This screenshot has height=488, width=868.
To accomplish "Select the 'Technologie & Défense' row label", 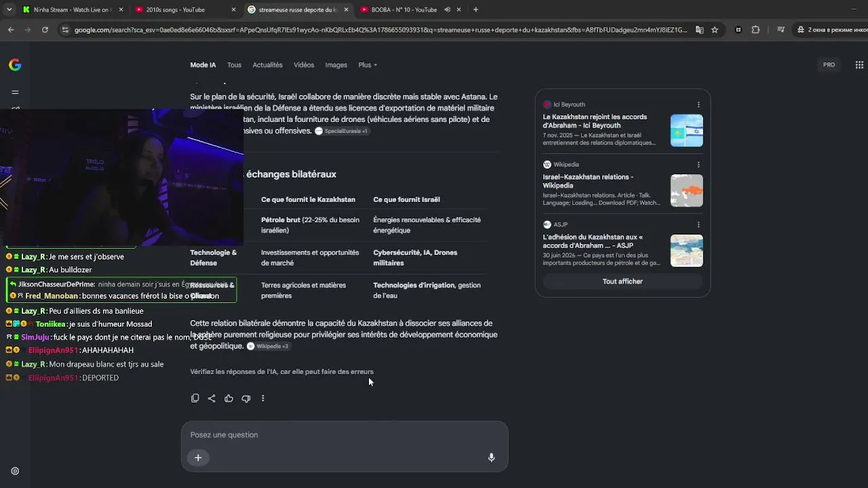I will (214, 258).
